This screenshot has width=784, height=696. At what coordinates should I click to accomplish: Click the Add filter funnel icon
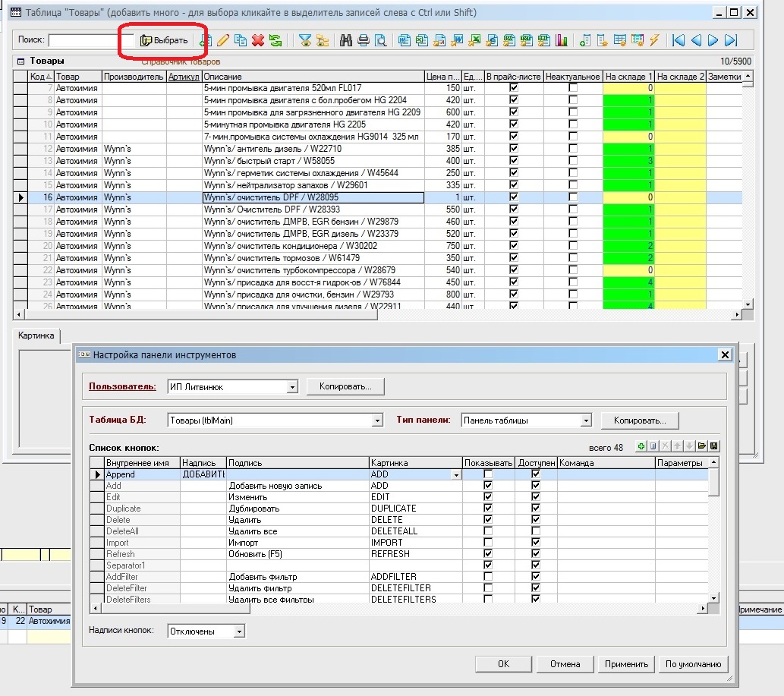305,40
